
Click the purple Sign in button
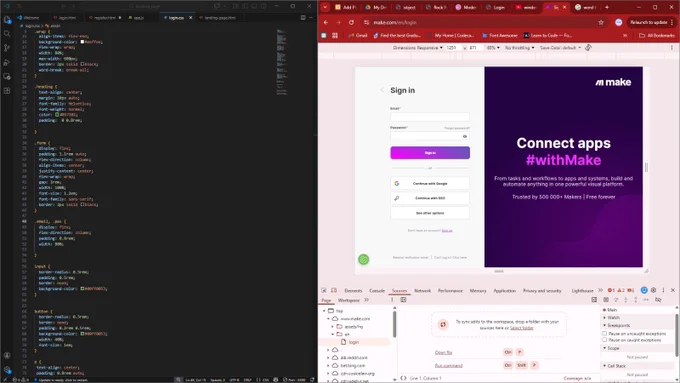point(430,153)
